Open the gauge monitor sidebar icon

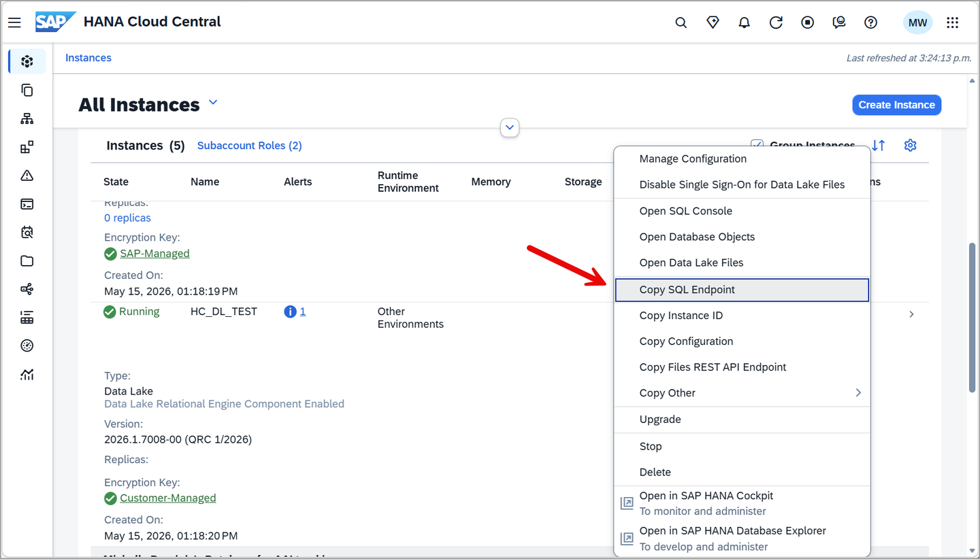[27, 345]
